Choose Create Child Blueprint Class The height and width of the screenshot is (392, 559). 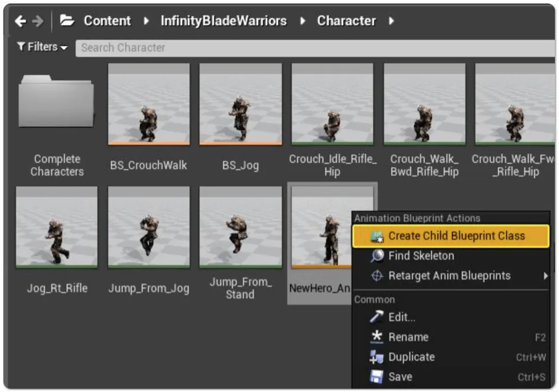[451, 236]
